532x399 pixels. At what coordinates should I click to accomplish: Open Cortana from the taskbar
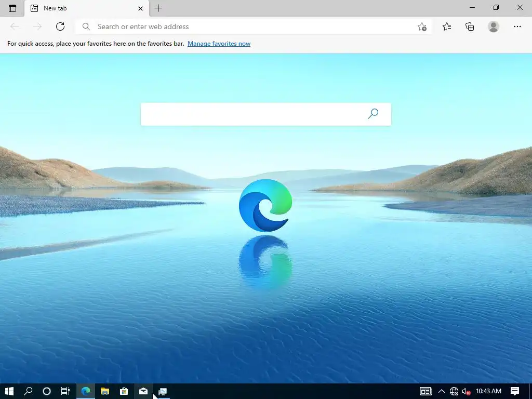[x=47, y=391]
